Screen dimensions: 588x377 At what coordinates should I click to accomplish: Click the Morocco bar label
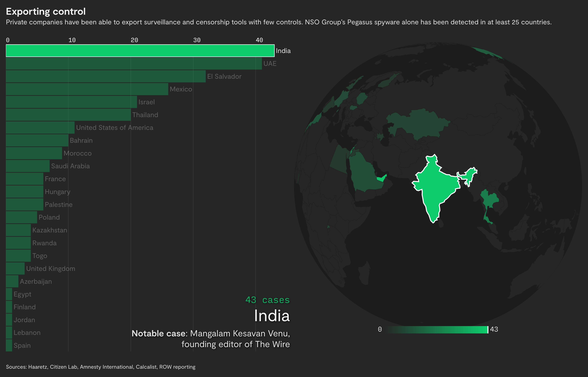tap(77, 153)
